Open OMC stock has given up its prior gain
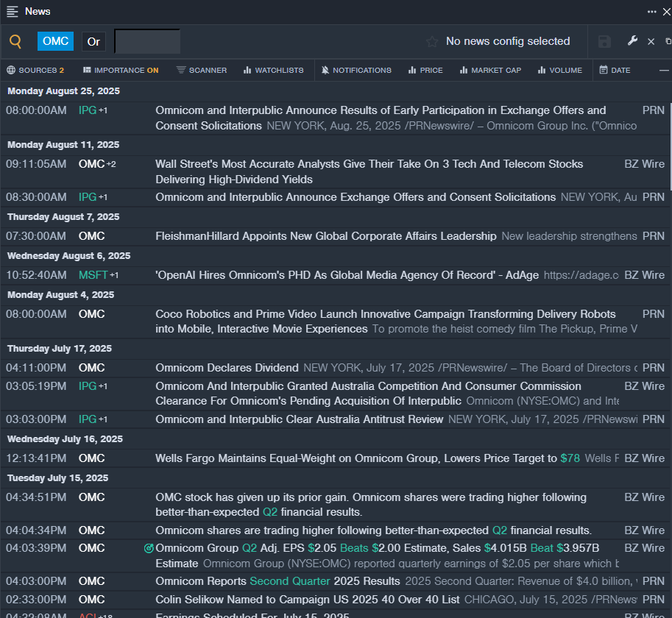Screen dimensions: 672x618 pyautogui.click(x=371, y=505)
